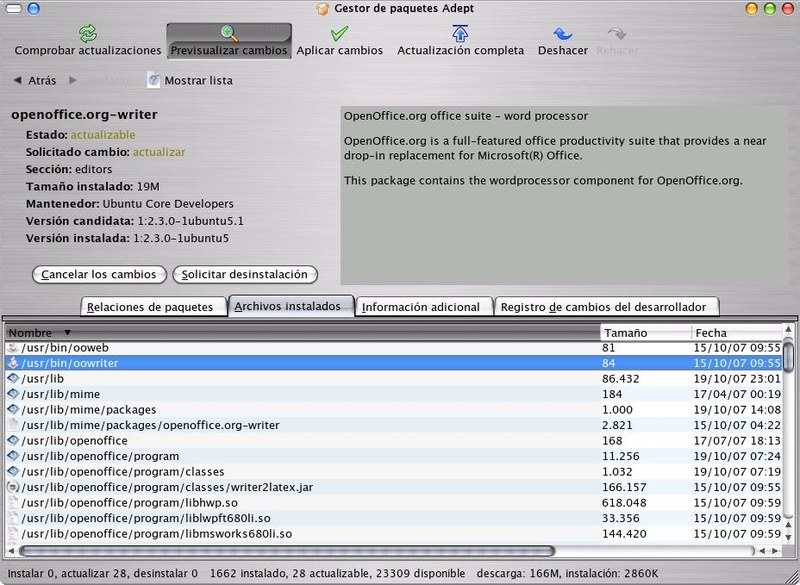The height and width of the screenshot is (585, 800).
Task: Click the folder icon of /usr/lib
Action: 13,378
